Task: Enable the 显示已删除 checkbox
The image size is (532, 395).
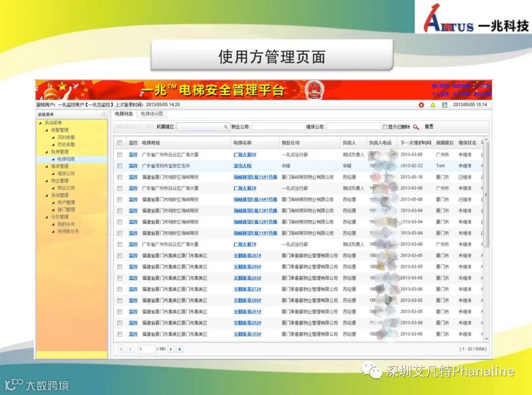Action: (385, 127)
